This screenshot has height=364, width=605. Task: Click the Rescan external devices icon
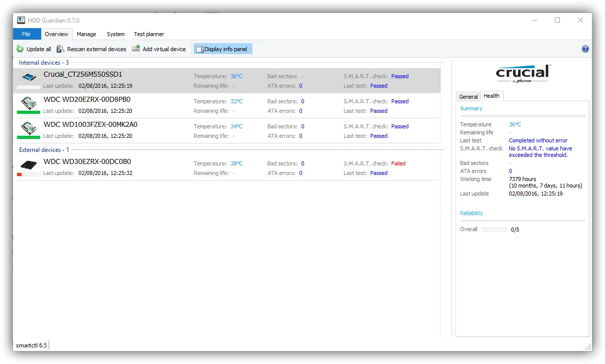tap(61, 49)
